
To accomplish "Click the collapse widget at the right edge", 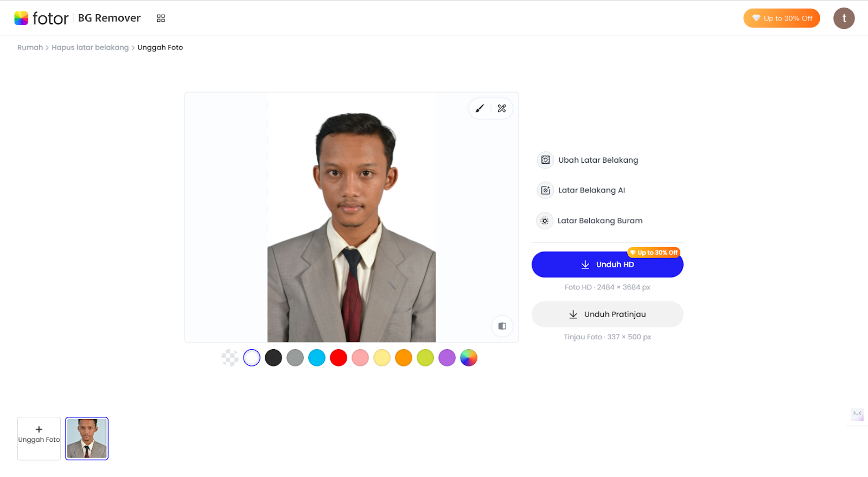I will coord(857,414).
